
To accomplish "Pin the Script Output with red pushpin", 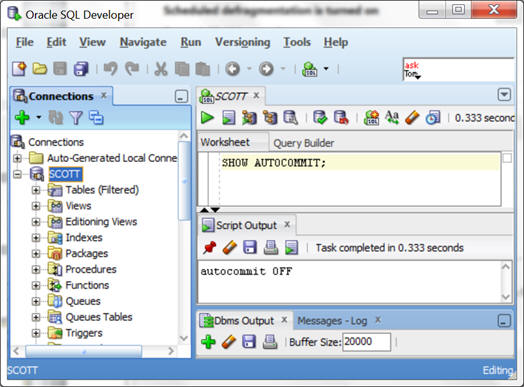I will click(210, 248).
